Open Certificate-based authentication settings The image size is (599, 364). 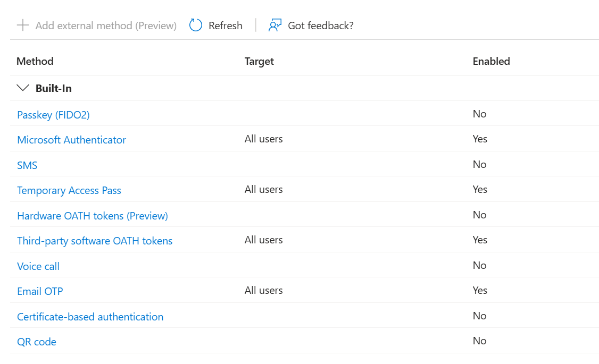point(90,316)
